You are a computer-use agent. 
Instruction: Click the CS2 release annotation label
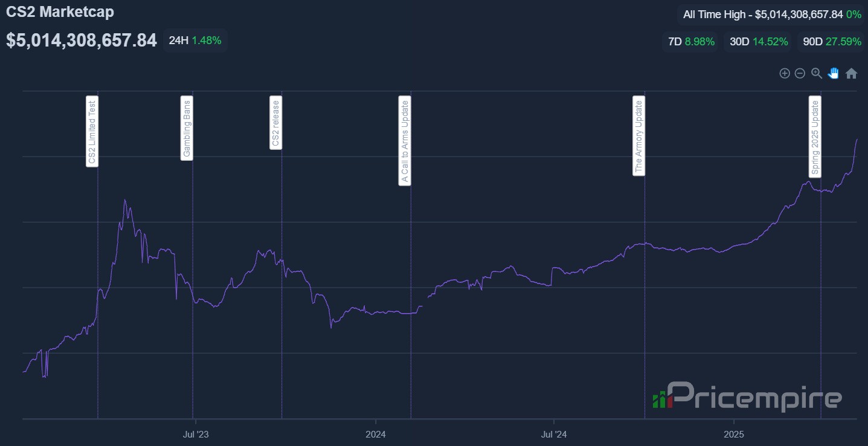click(x=276, y=123)
